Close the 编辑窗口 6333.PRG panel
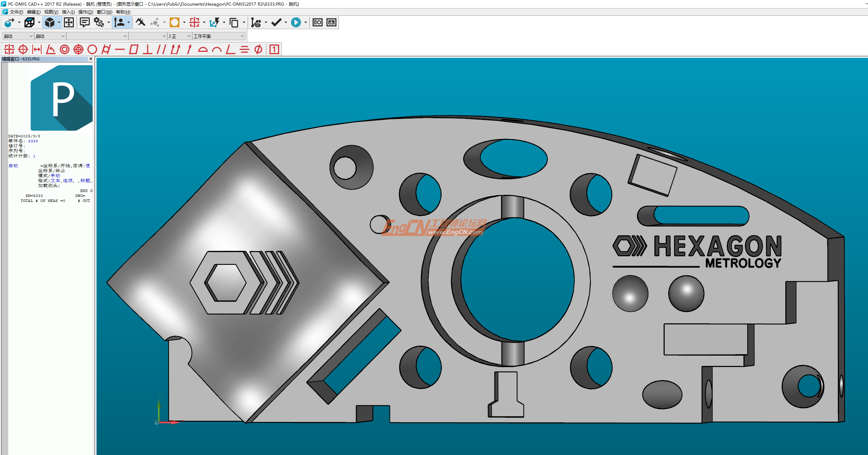This screenshot has height=455, width=868. pos(91,59)
